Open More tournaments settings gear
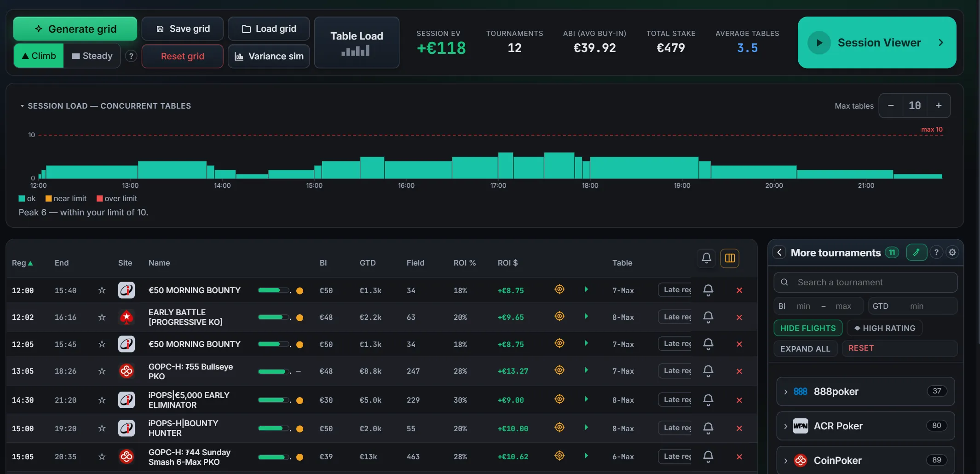The image size is (980, 474). pos(952,252)
